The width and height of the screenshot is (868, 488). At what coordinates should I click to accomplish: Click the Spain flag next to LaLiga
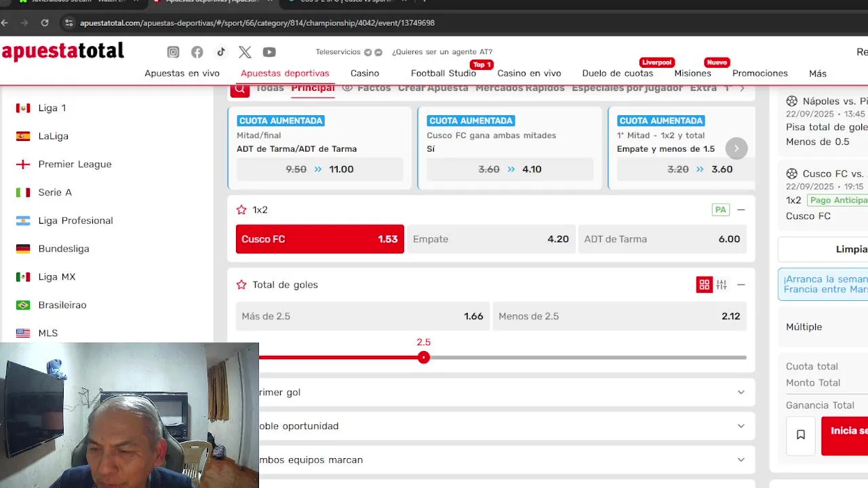coord(23,136)
